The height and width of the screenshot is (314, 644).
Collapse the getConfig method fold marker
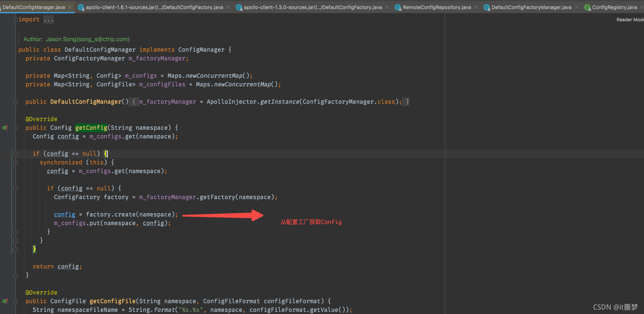tap(16, 128)
